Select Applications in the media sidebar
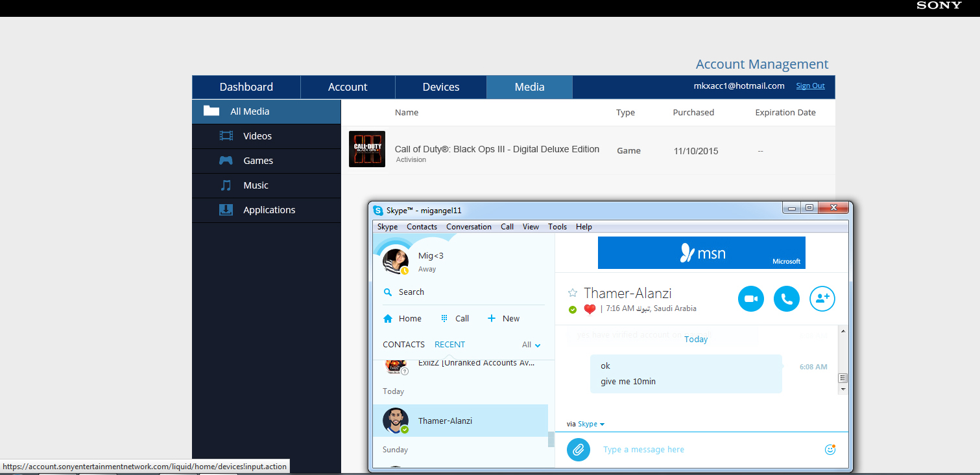 coord(266,210)
